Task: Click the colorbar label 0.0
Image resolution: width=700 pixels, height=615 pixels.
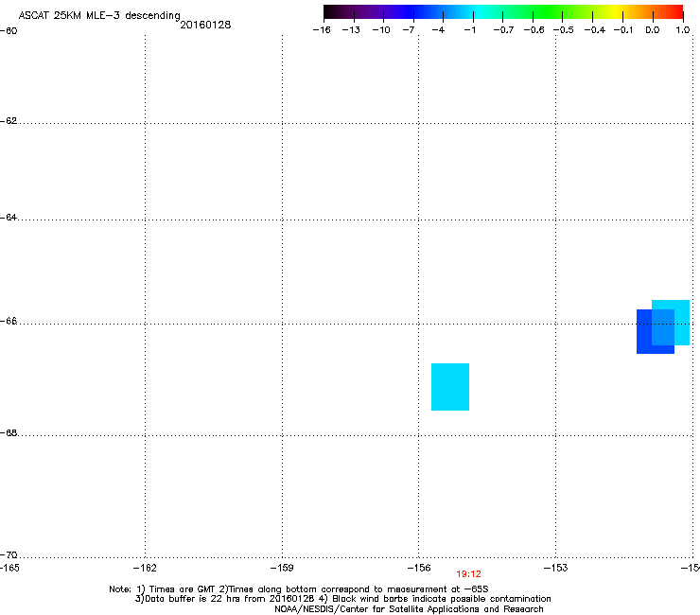Action: tap(653, 30)
